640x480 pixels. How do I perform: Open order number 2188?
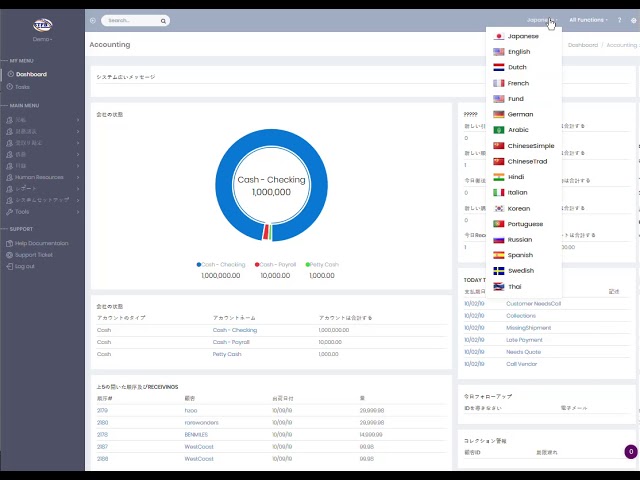point(102,459)
